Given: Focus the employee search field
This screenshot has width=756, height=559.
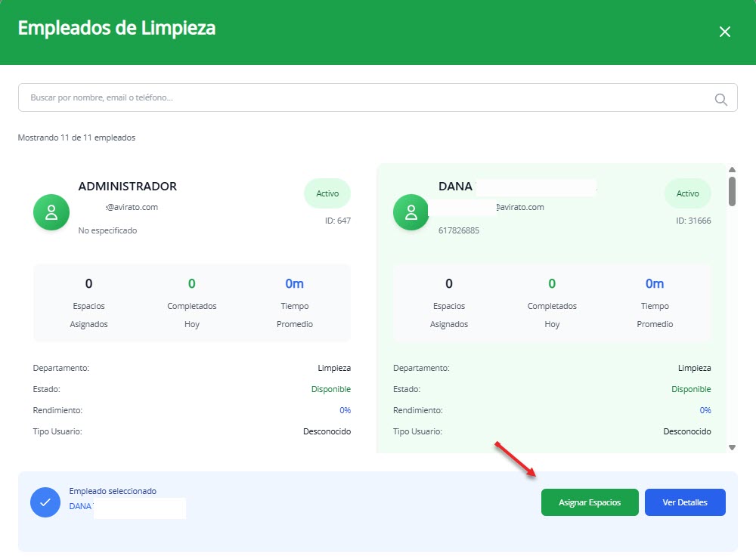Looking at the screenshot, I should (x=363, y=97).
